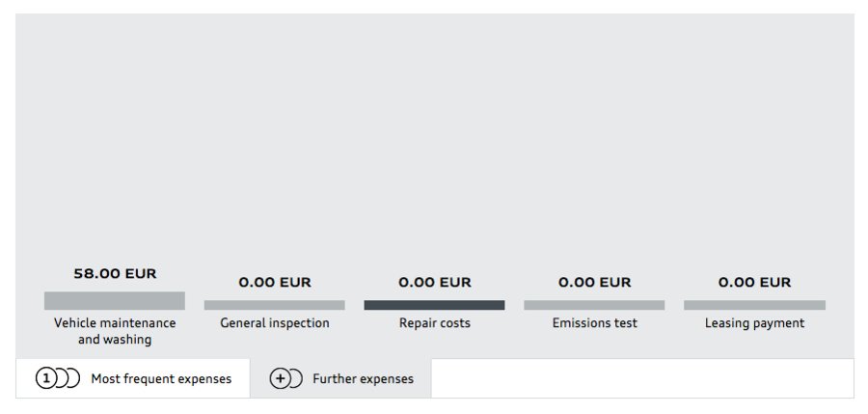868x414 pixels.
Task: Click the 0.00 EUR value above Emissions test
Action: tap(594, 282)
